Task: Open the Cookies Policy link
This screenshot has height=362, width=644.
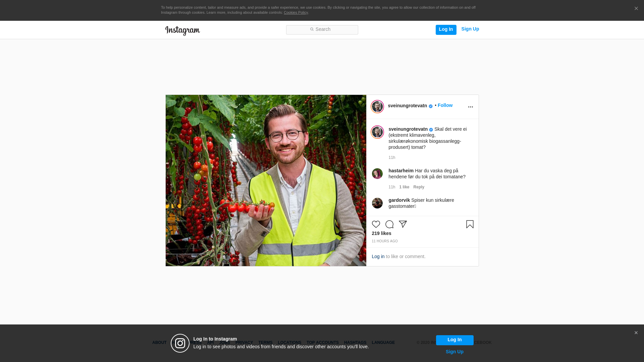Action: point(296,12)
